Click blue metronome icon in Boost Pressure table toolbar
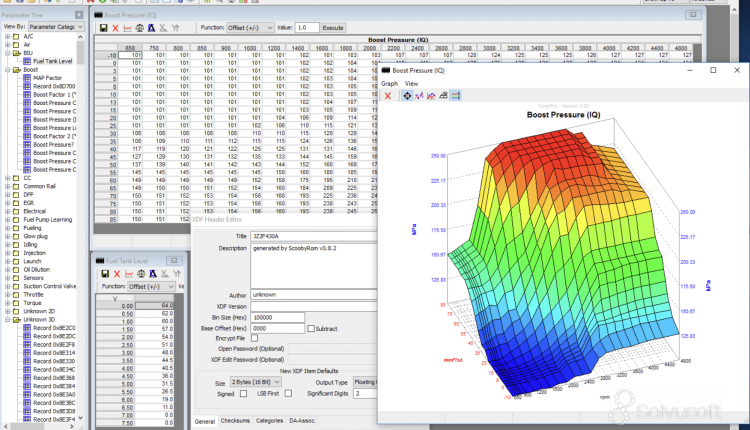Screen dimensions: 750x430 point(151,28)
